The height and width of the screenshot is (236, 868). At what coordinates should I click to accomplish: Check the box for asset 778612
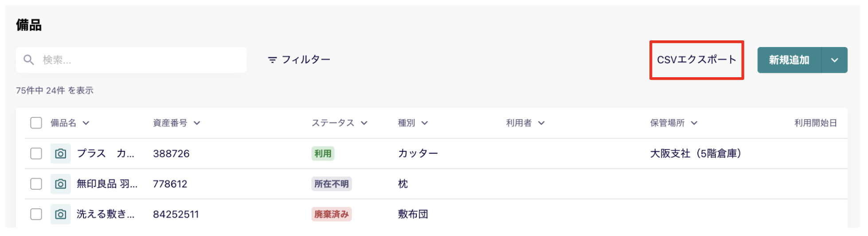36,184
